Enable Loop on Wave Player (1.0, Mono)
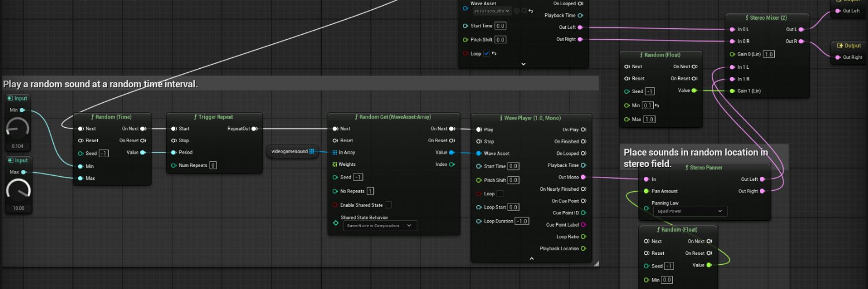Image resolution: width=868 pixels, height=289 pixels. click(x=499, y=194)
